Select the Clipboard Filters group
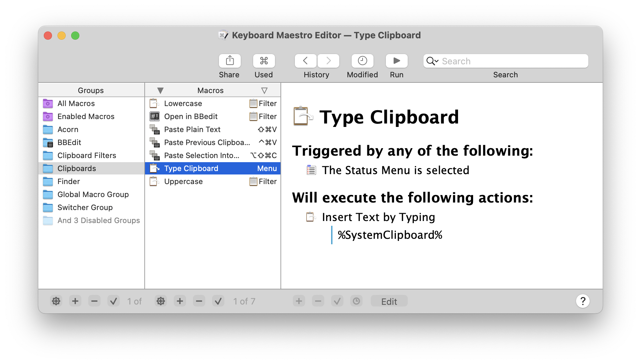 pyautogui.click(x=87, y=155)
